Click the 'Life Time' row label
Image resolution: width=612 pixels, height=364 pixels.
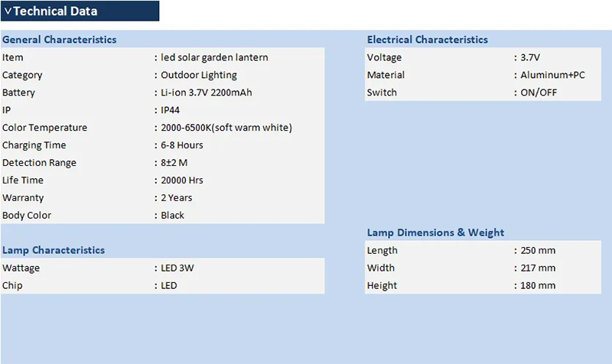(x=23, y=180)
